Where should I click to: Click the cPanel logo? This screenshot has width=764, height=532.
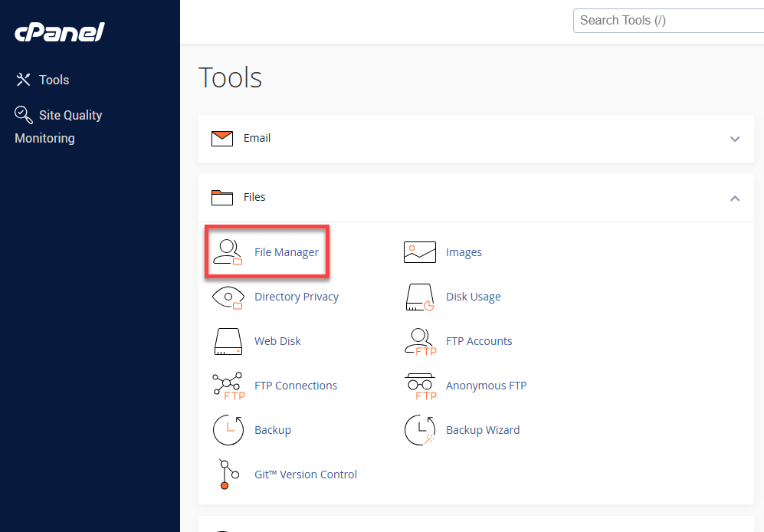(x=59, y=32)
